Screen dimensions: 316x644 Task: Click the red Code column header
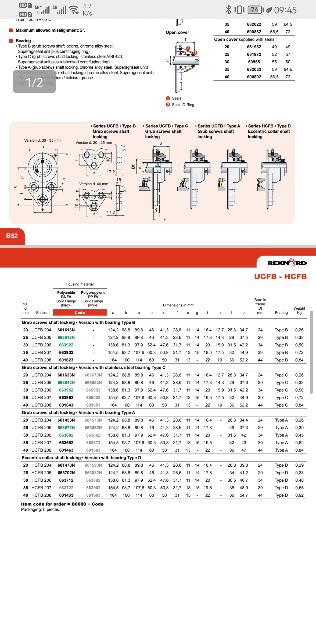pyautogui.click(x=80, y=313)
